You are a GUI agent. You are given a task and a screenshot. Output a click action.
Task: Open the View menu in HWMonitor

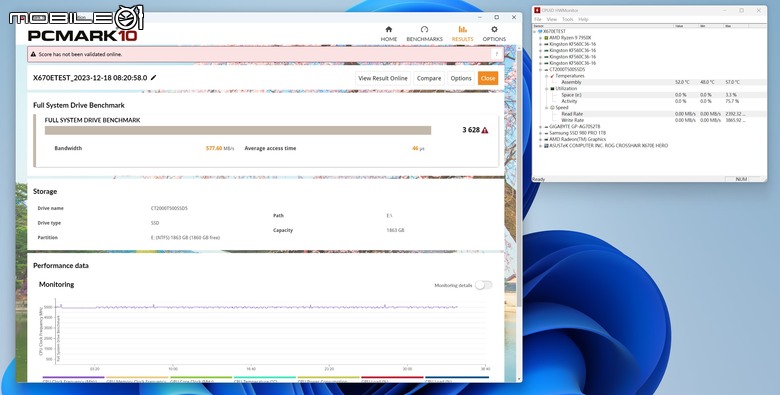552,19
